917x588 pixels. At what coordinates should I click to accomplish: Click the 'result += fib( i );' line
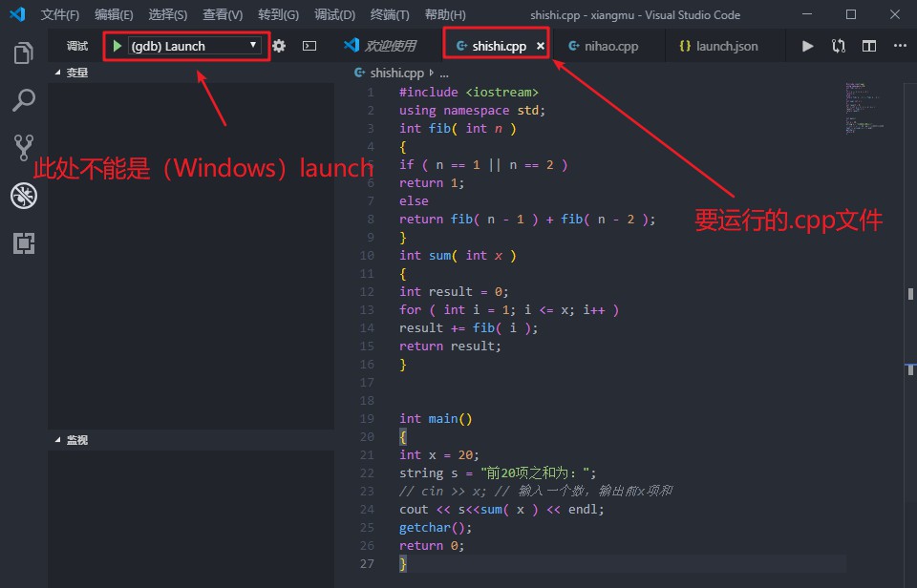tap(468, 328)
